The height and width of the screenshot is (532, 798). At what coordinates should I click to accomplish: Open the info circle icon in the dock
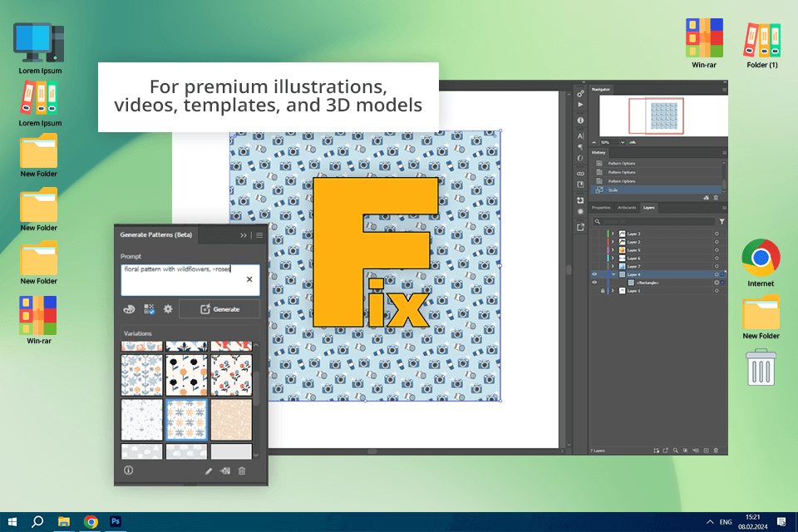pyautogui.click(x=580, y=121)
